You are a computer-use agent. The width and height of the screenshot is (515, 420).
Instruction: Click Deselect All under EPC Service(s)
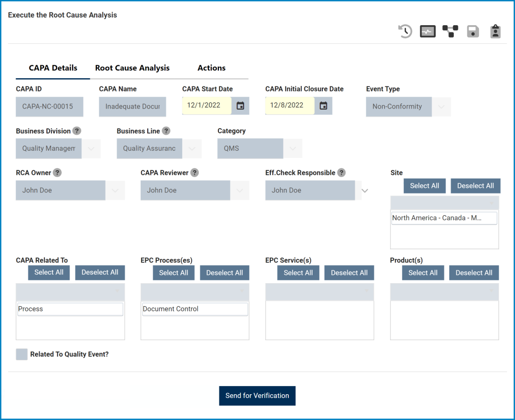coord(349,273)
